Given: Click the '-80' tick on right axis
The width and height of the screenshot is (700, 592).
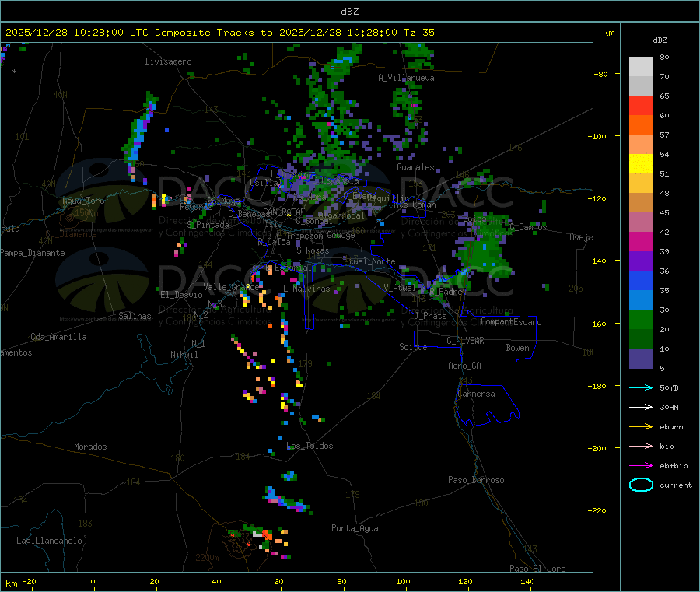Looking at the screenshot, I should tap(601, 74).
